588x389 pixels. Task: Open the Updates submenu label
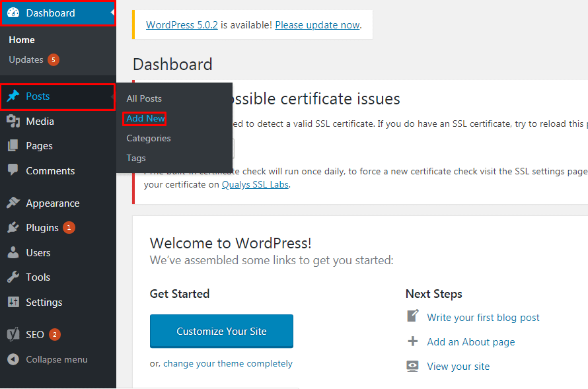coord(26,60)
